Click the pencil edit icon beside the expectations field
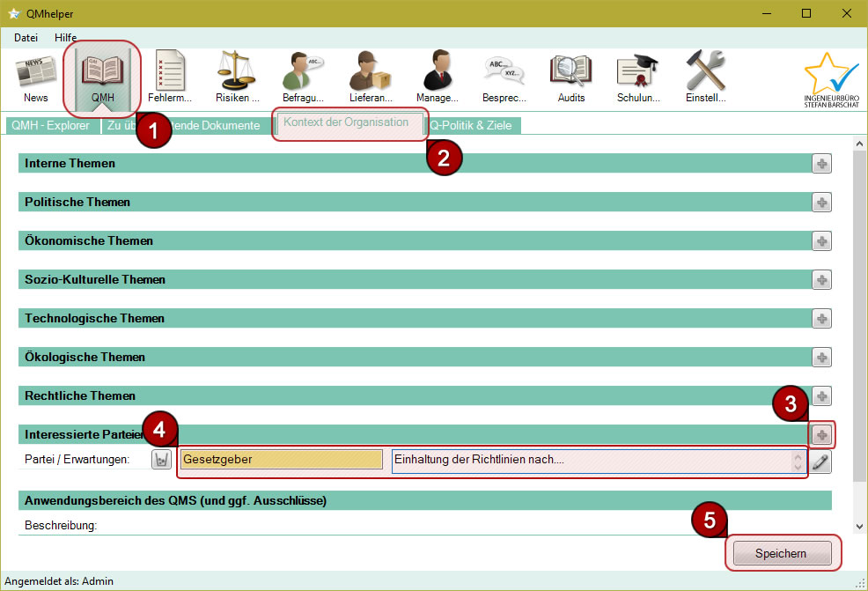This screenshot has width=868, height=591. tap(821, 461)
